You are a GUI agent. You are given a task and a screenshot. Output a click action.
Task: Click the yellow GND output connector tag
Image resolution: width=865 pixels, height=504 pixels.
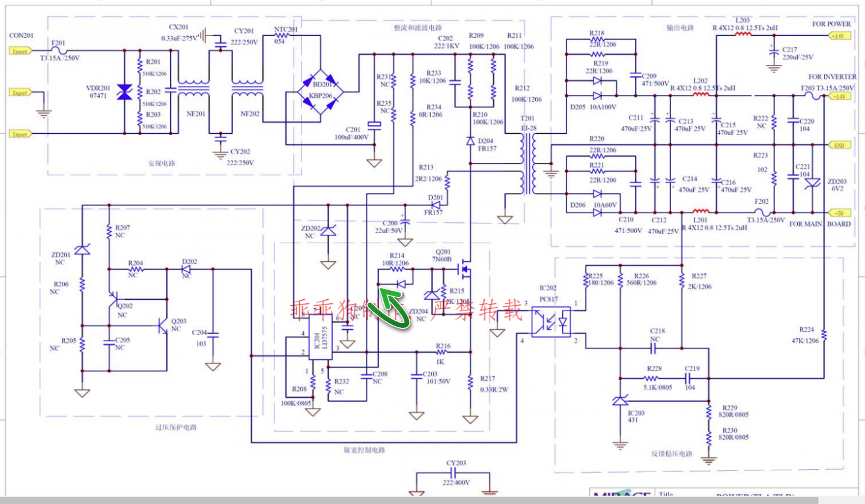(x=839, y=145)
